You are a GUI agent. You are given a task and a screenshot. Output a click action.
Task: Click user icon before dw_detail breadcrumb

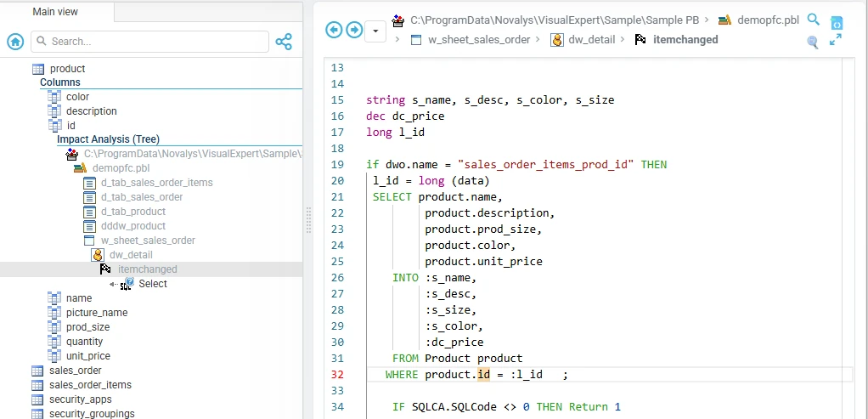[557, 40]
